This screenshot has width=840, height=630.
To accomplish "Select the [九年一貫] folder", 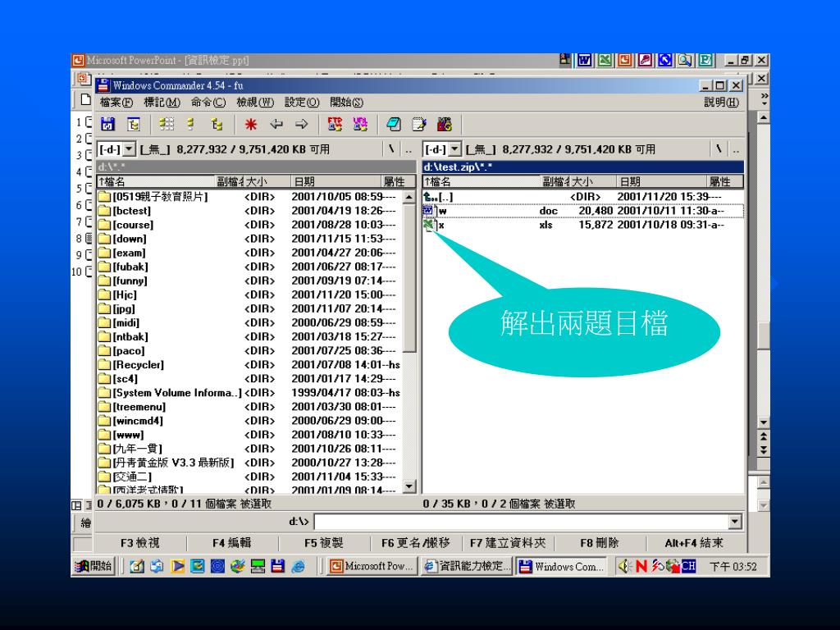I will click(249, 449).
